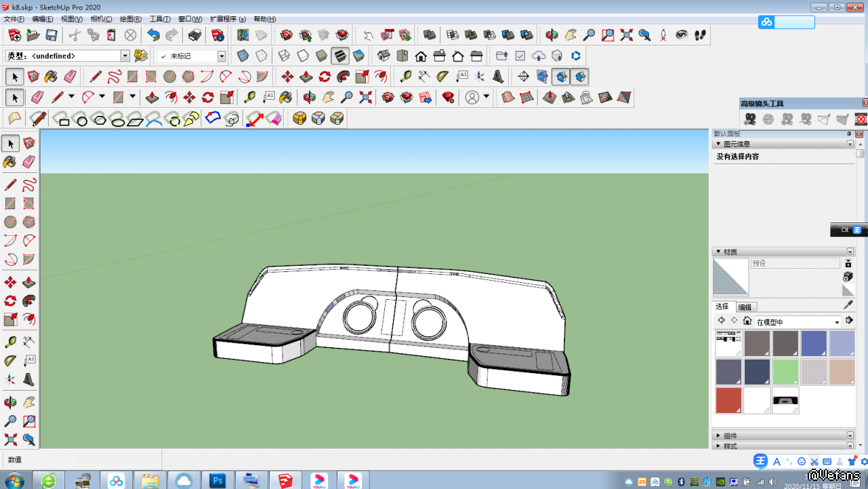868x489 pixels.
Task: Open the 相机(C) menu
Action: (x=101, y=19)
